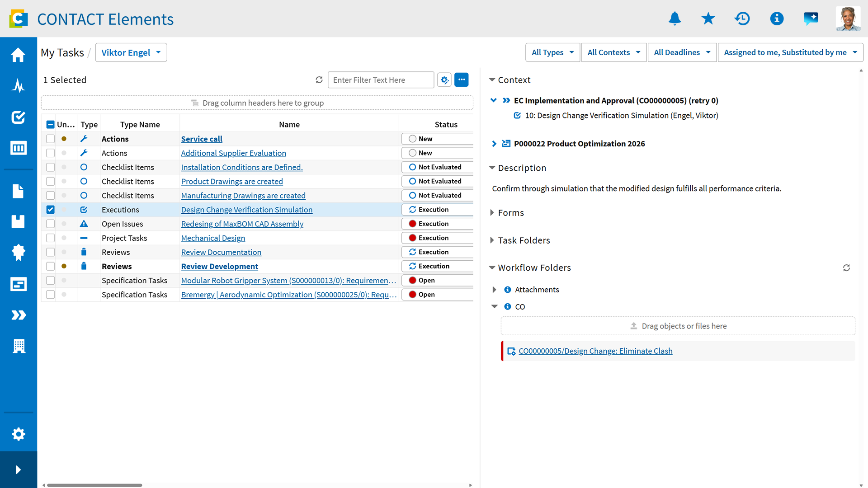Open the workflows double-arrow sidebar icon
868x488 pixels.
point(18,315)
